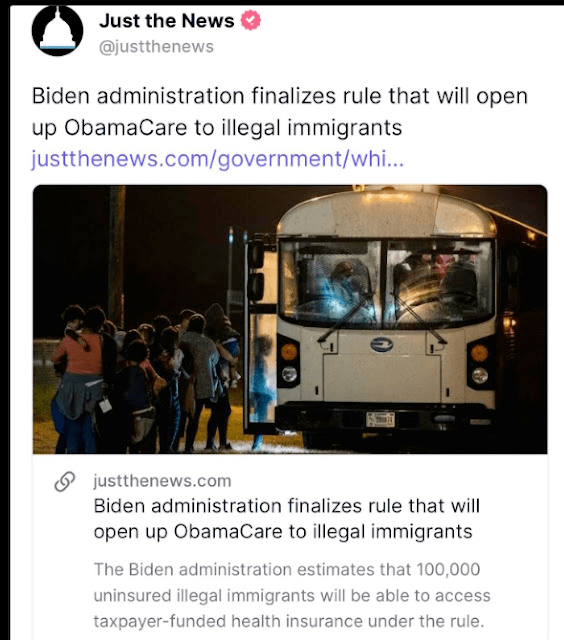564x640 pixels.
Task: Click the taxpayer-funded health insurance line
Action: [x=289, y=621]
